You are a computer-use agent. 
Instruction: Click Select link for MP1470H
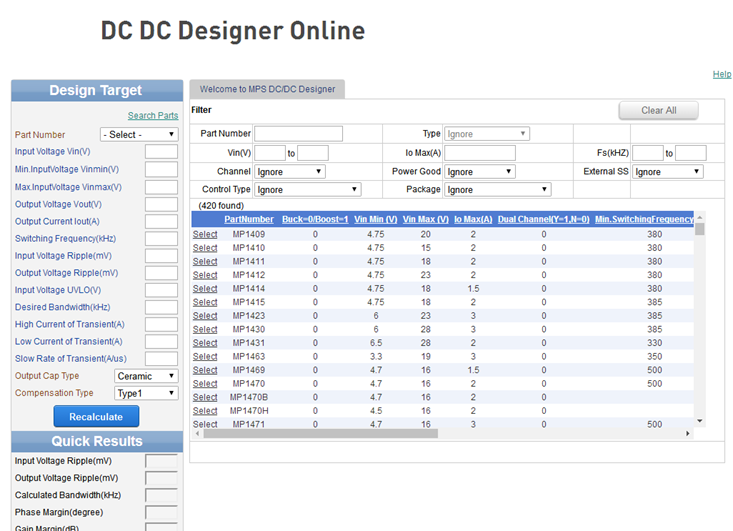[205, 410]
